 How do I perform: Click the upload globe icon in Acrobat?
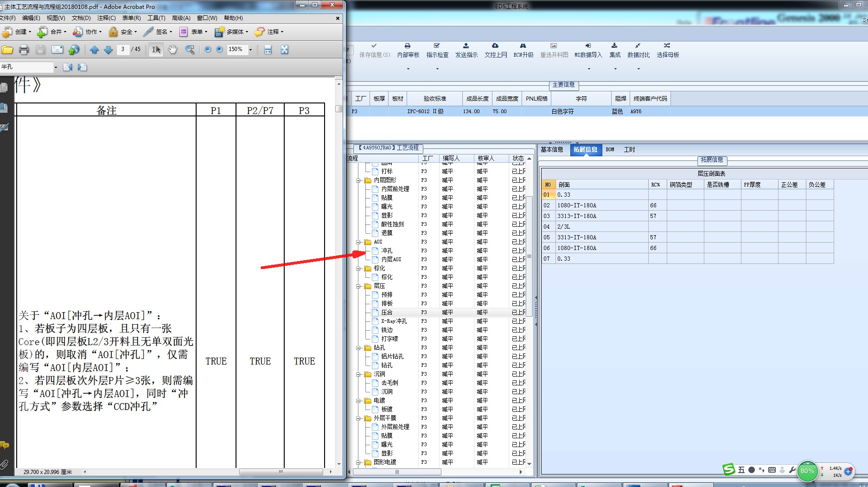pyautogui.click(x=74, y=50)
